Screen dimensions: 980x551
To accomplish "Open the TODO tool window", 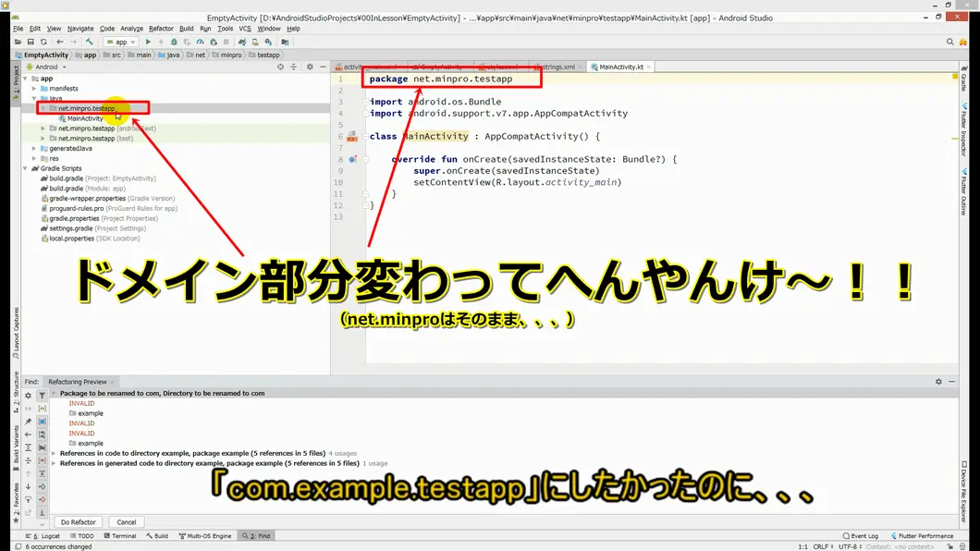I will pos(82,536).
